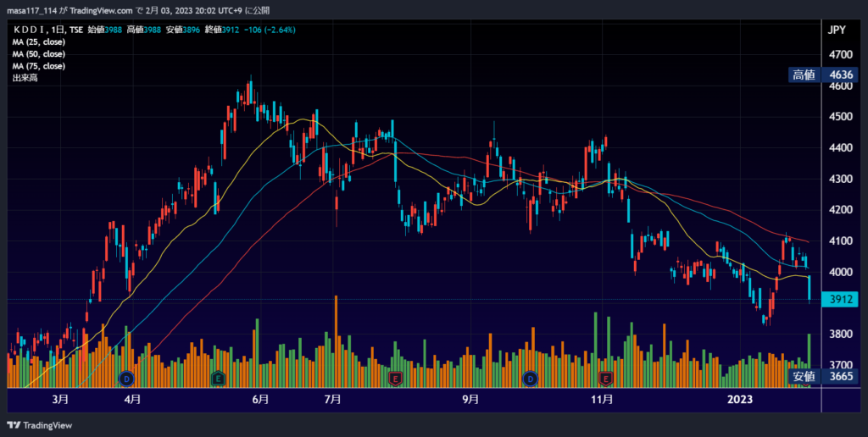Click the 高値 4636 high price label

(x=823, y=75)
